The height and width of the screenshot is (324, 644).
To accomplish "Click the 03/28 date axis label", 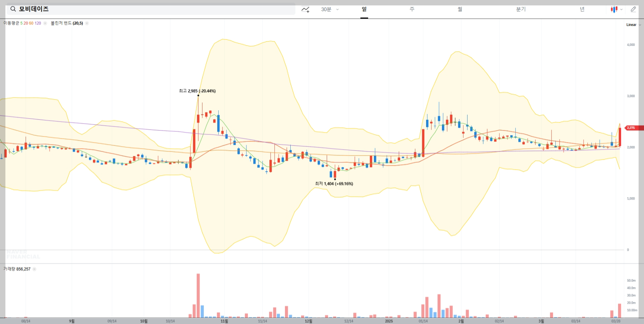I will coord(616,321).
